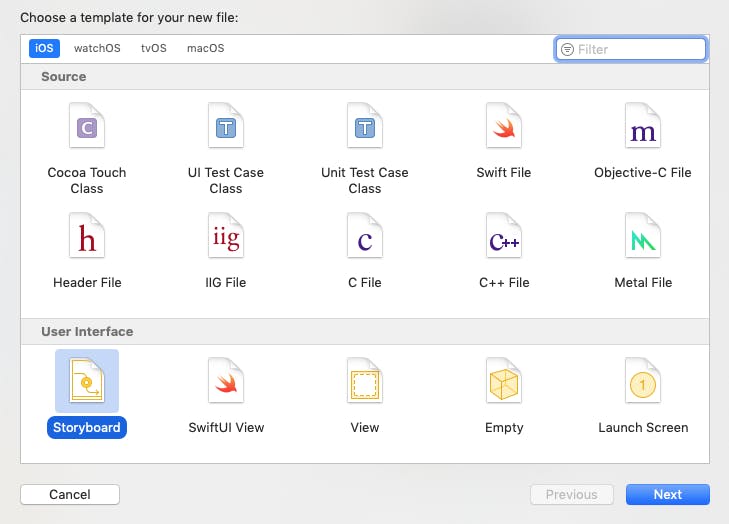
Task: Click the "Objective-C File" label text
Action: point(643,172)
